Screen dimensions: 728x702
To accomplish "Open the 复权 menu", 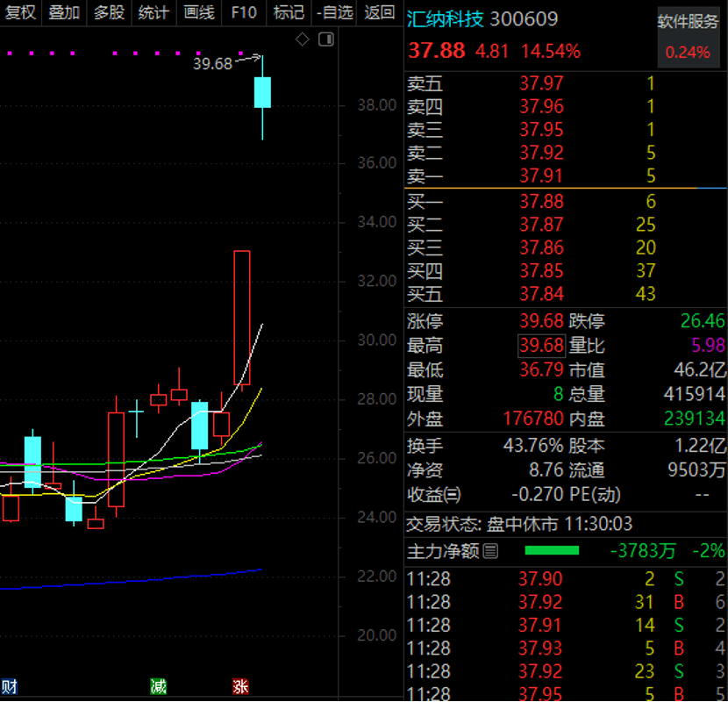I will pyautogui.click(x=20, y=12).
